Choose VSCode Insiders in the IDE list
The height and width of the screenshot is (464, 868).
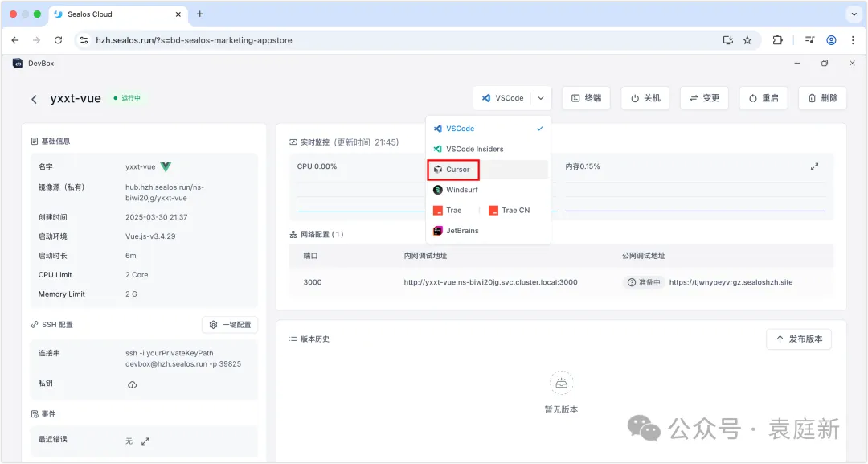point(488,149)
